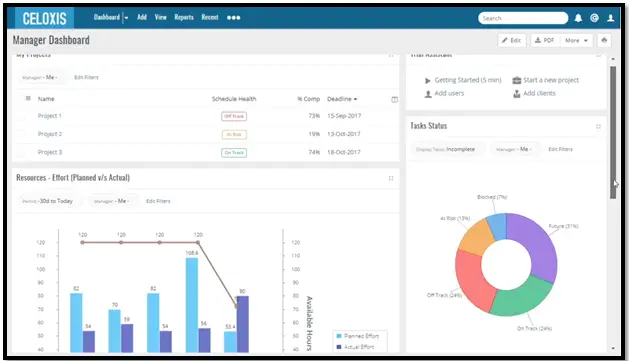
Task: Click the Edit button
Action: [512, 40]
